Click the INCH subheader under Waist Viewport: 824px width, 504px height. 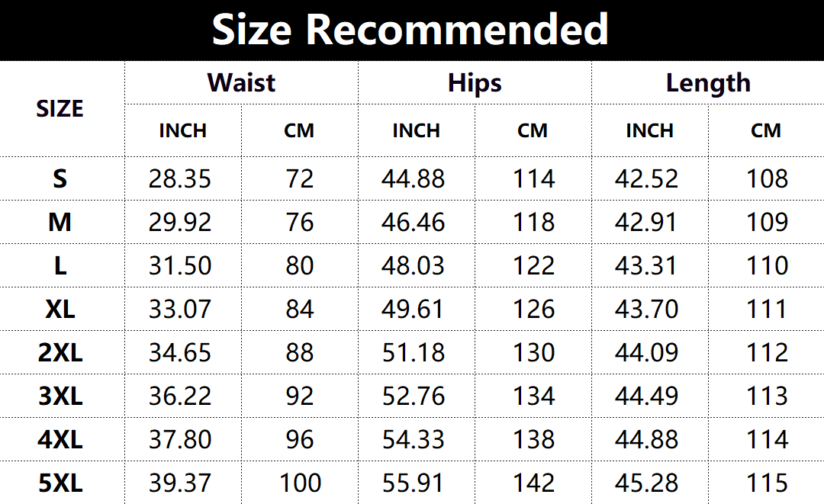(182, 130)
